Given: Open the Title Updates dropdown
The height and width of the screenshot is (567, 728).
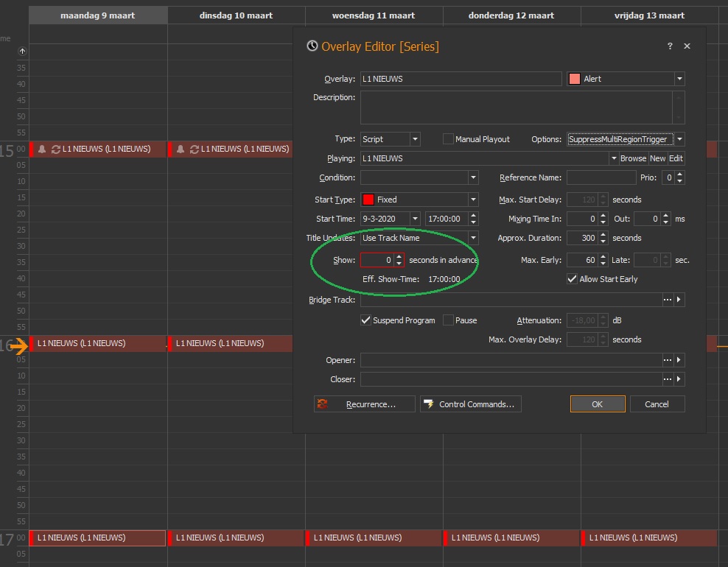Looking at the screenshot, I should [x=473, y=238].
